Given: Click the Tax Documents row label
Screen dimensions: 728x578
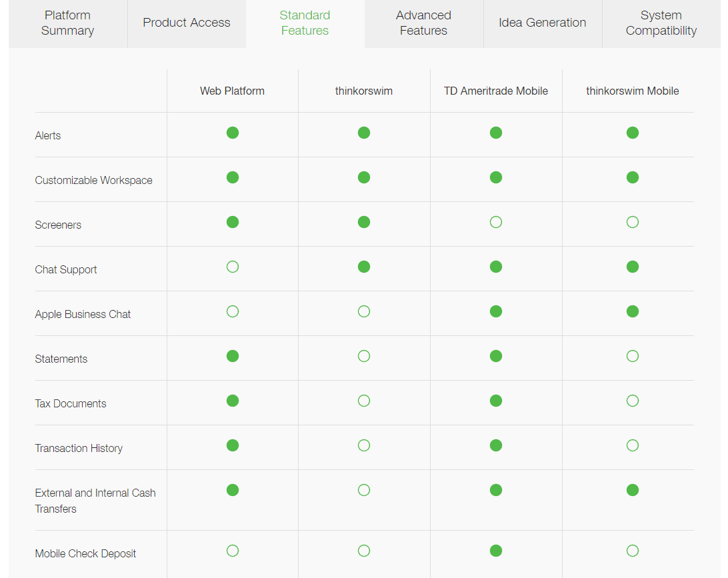Looking at the screenshot, I should (71, 403).
